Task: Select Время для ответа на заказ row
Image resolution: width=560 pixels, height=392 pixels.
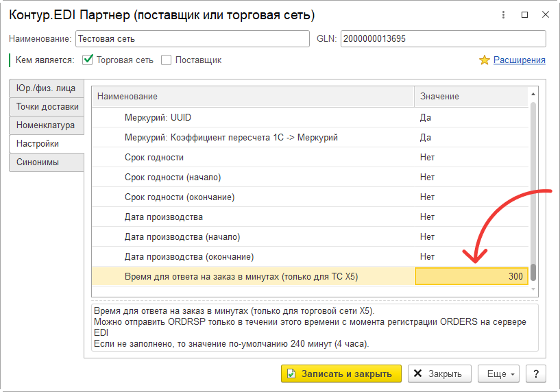Action: pyautogui.click(x=310, y=276)
